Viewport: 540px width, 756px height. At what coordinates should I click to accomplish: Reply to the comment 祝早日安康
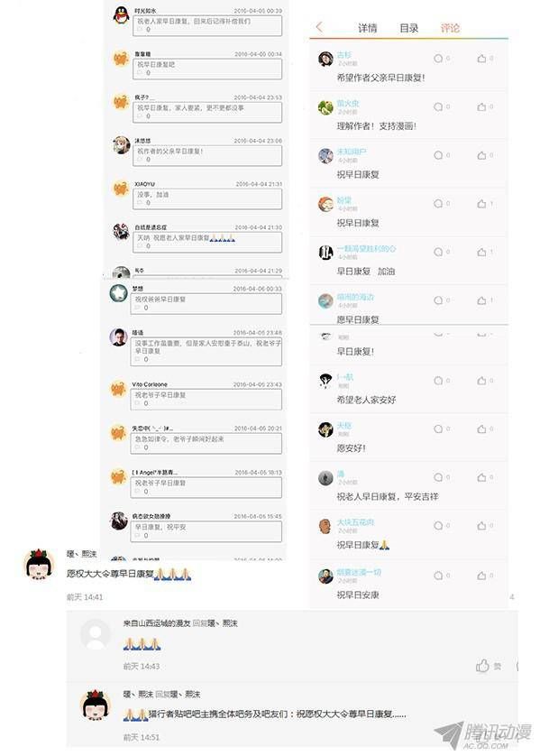438,576
